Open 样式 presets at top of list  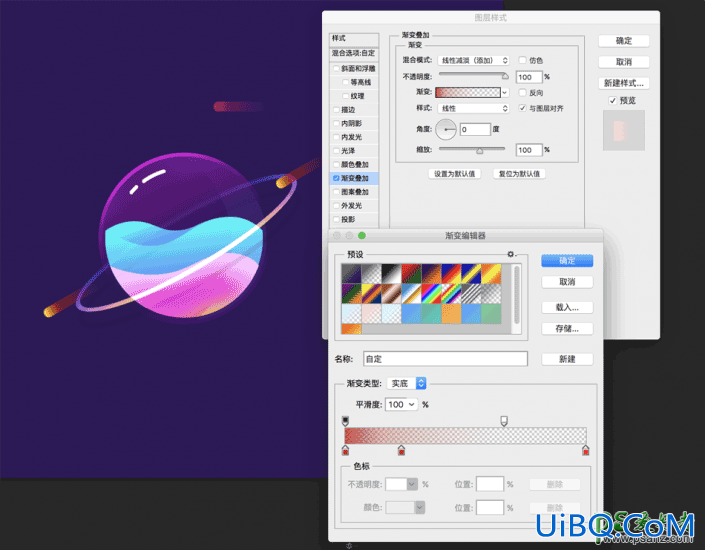(x=354, y=39)
